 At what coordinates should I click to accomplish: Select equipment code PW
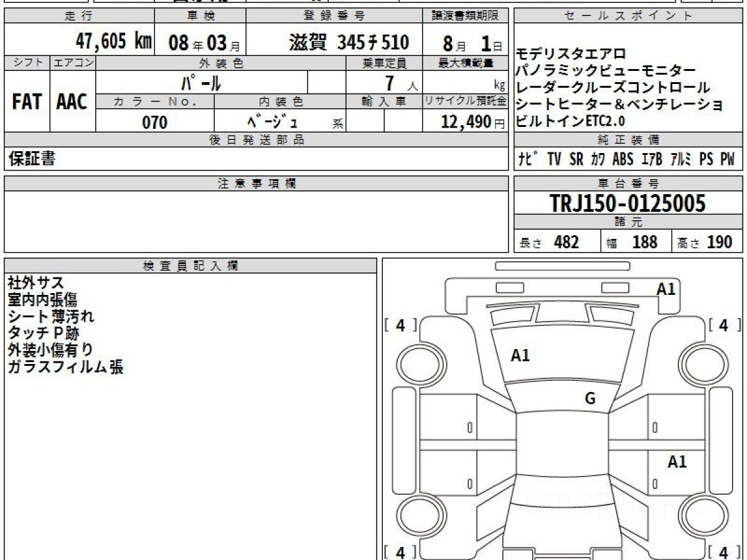(x=727, y=159)
